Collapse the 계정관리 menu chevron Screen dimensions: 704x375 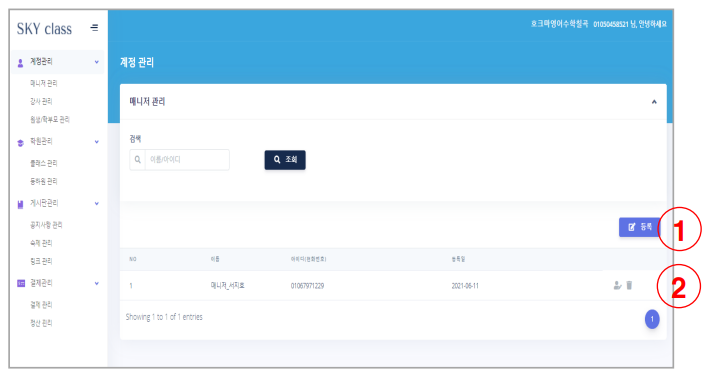point(97,62)
